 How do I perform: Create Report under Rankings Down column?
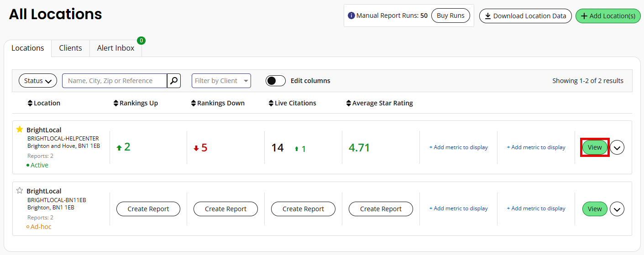coord(225,209)
